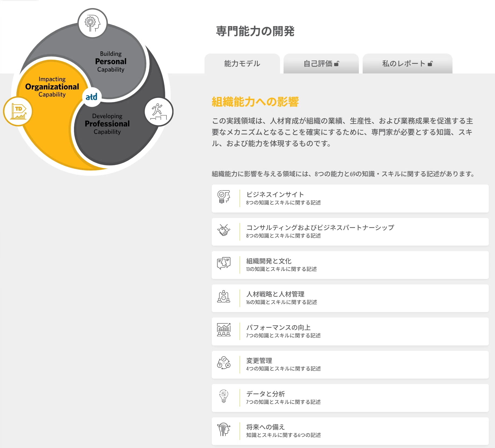Image resolution: width=495 pixels, height=448 pixels.
Task: Click the people group icon for 人材戦略と人材管理
Action: click(x=224, y=297)
